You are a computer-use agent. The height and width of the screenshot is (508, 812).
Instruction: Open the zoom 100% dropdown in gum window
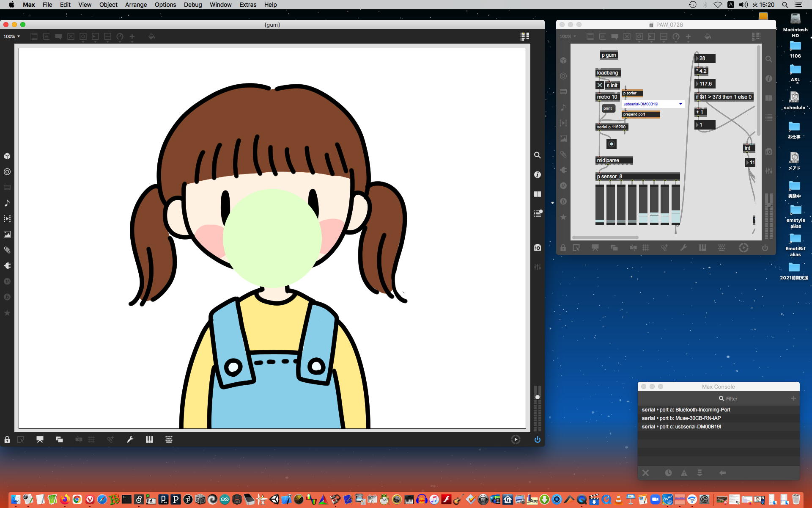(x=12, y=36)
